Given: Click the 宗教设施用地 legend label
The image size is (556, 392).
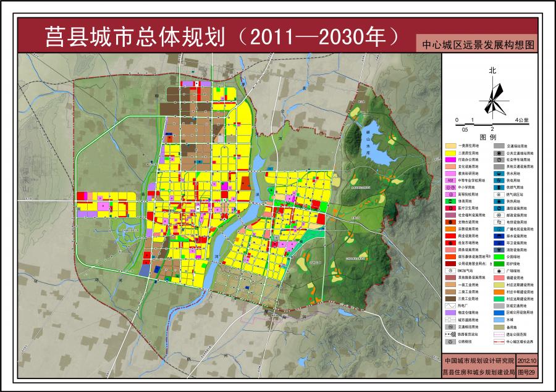Looking at the screenshot, I should pyautogui.click(x=468, y=229).
